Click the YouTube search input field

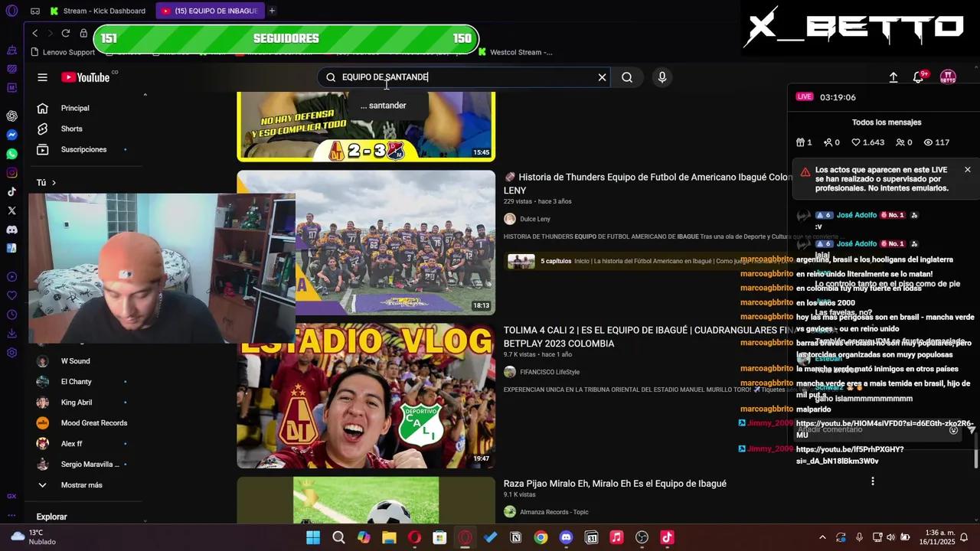pyautogui.click(x=463, y=77)
